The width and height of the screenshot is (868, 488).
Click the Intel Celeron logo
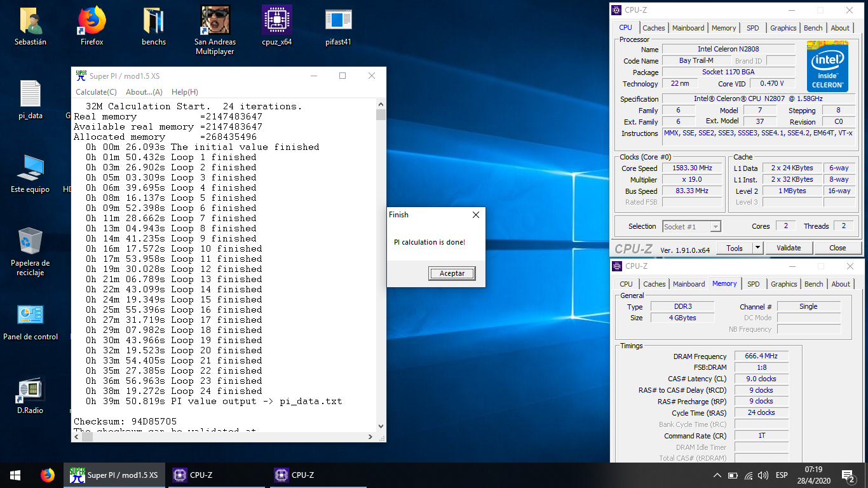pyautogui.click(x=827, y=66)
